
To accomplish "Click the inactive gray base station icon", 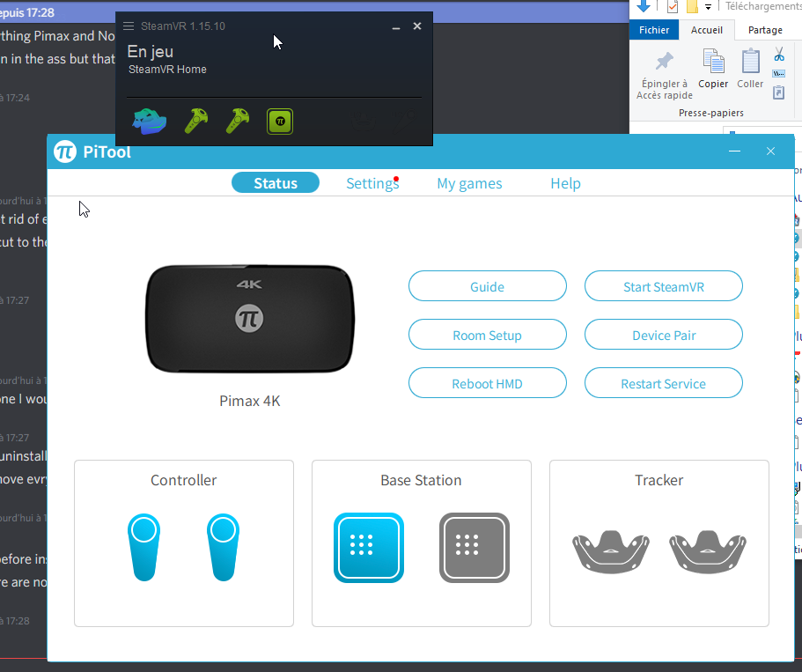I will click(x=475, y=548).
